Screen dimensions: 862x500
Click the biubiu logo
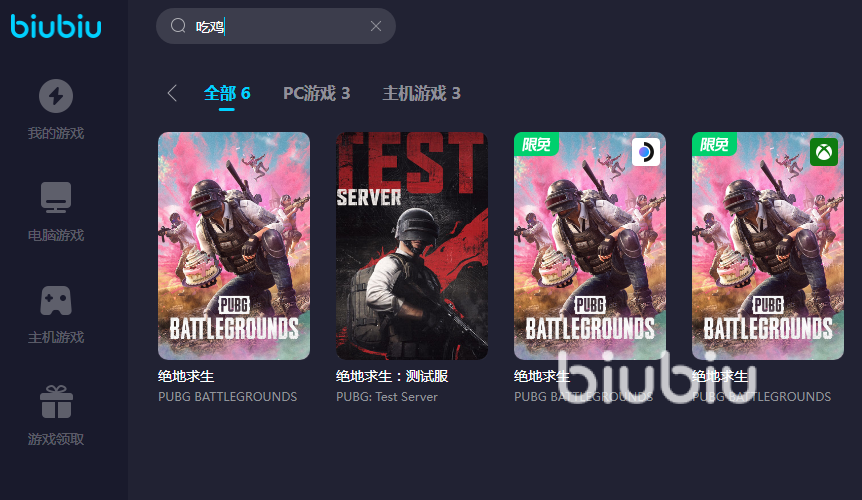[x=56, y=26]
